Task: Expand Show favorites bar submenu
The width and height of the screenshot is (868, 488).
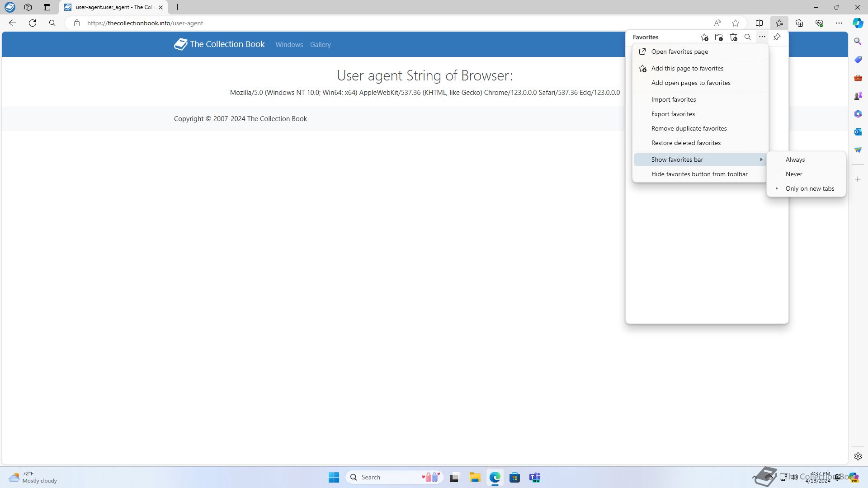Action: click(x=700, y=160)
